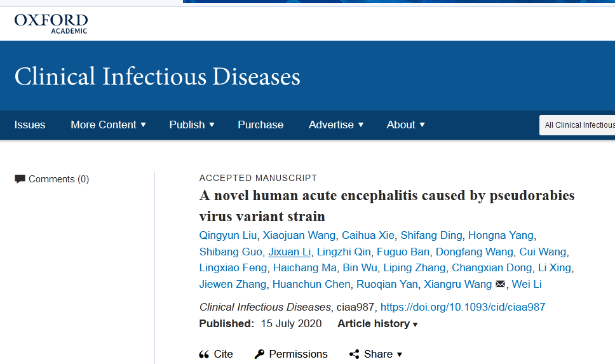Expand the Publish dropdown menu
615x364 pixels.
click(192, 125)
